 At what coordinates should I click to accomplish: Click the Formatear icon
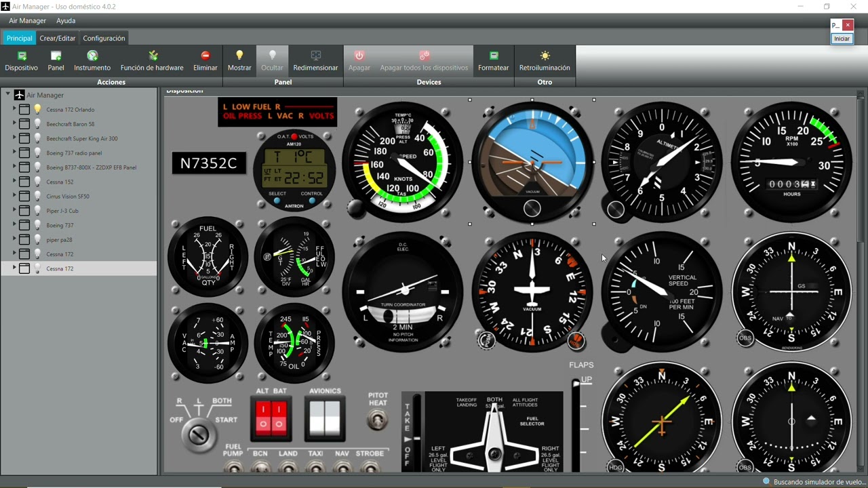(494, 56)
